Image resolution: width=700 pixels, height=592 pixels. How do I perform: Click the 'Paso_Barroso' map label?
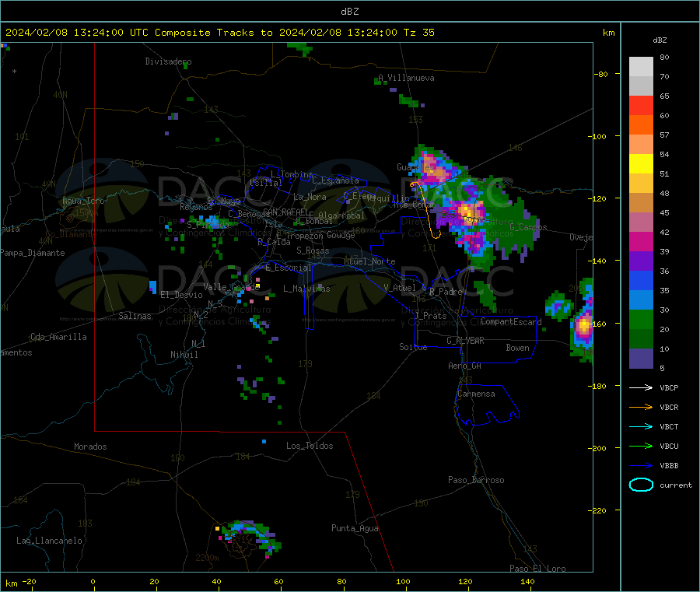(x=476, y=480)
